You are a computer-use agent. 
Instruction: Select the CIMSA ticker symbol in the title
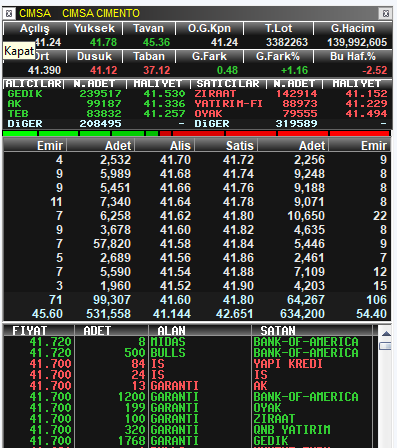35,13
